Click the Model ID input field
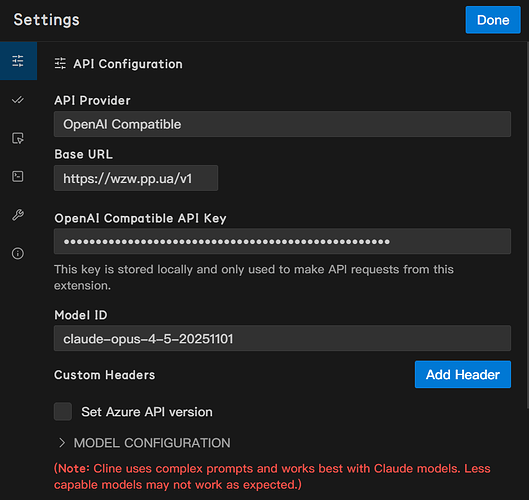 [x=282, y=338]
